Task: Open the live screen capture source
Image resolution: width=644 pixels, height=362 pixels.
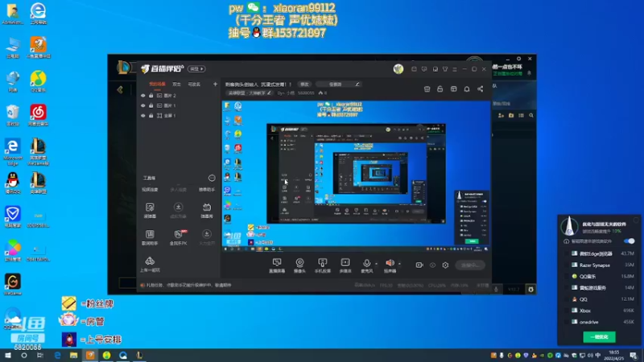Action: point(277,265)
